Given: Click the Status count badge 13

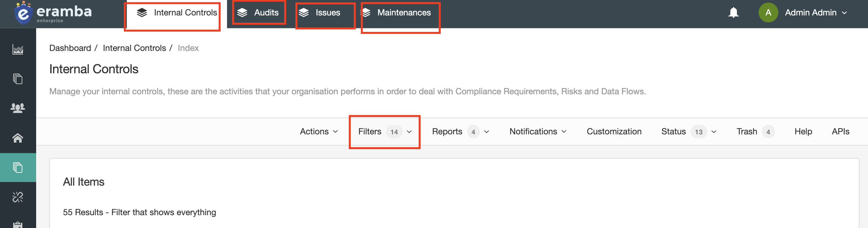Looking at the screenshot, I should [698, 132].
